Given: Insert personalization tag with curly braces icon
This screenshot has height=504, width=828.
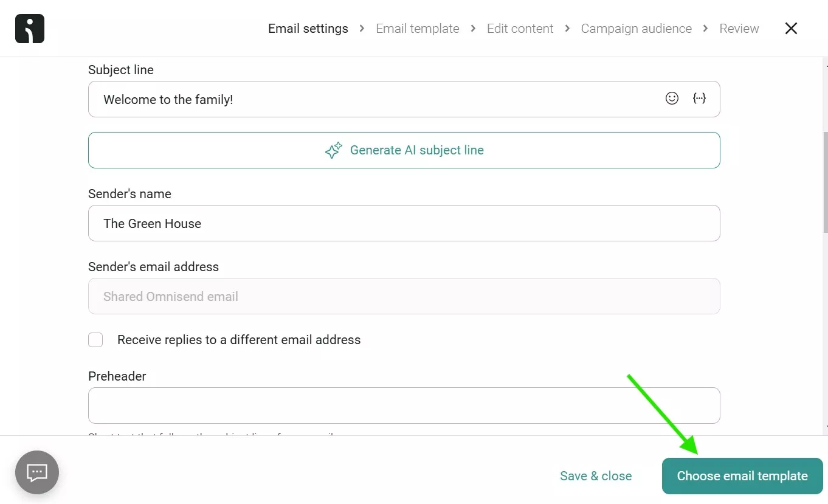Looking at the screenshot, I should point(700,98).
